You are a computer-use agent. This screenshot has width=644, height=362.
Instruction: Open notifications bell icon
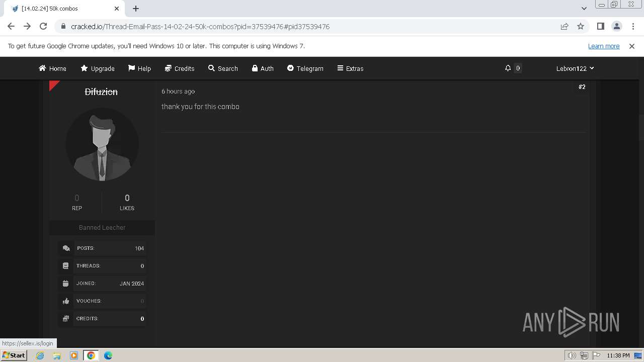(x=508, y=68)
